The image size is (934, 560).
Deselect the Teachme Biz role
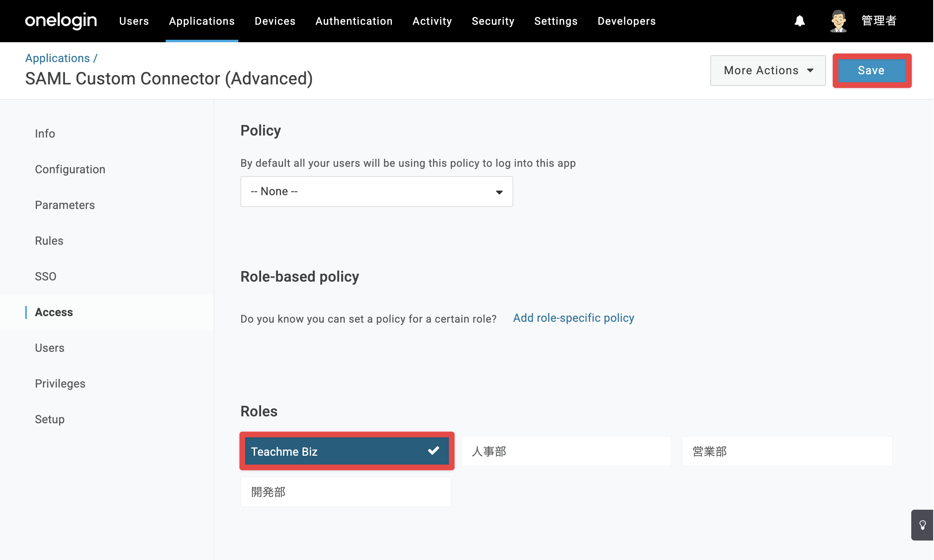[347, 451]
